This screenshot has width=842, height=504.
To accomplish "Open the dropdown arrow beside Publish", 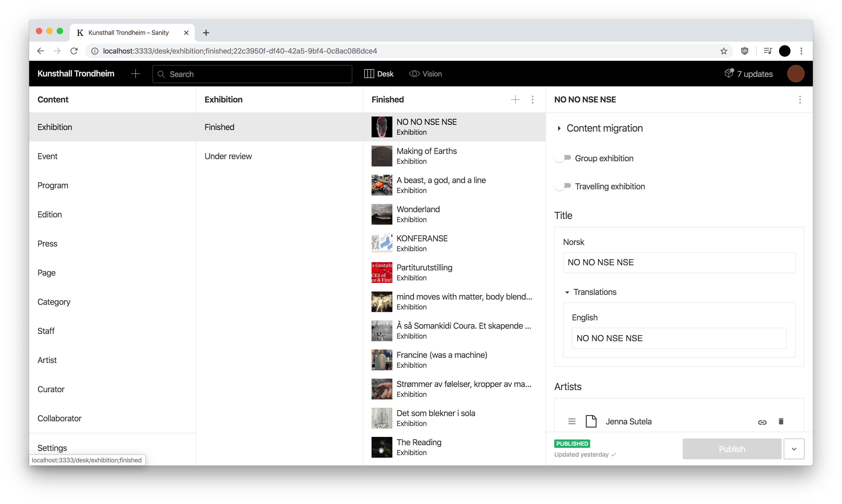I will pos(794,449).
